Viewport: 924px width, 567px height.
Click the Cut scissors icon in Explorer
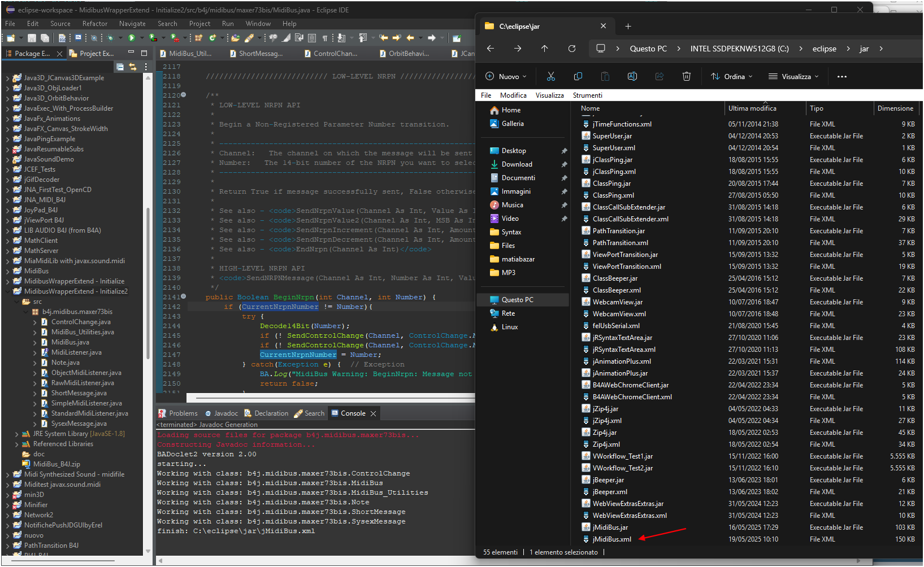pos(550,76)
